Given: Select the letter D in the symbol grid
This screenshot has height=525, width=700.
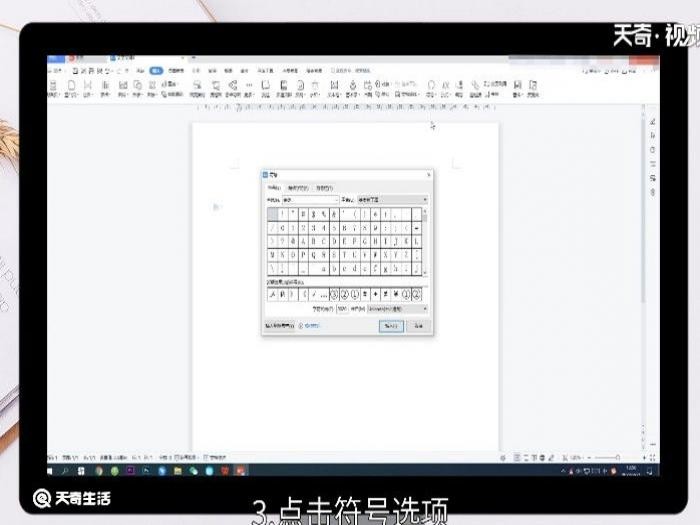Looking at the screenshot, I should 334,242.
